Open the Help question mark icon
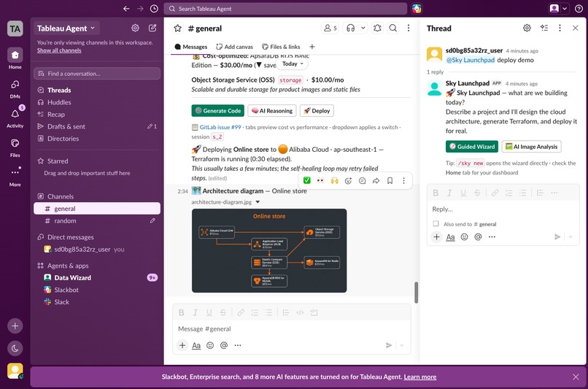Image resolution: width=588 pixels, height=389 pixels. coord(579,9)
